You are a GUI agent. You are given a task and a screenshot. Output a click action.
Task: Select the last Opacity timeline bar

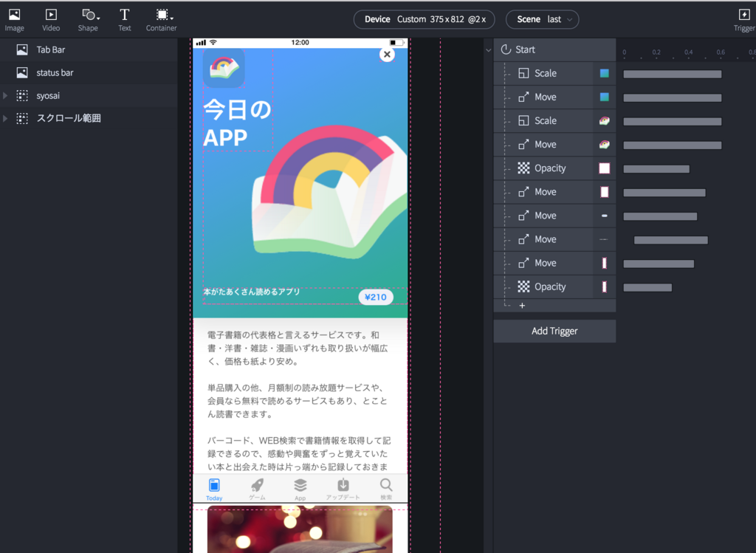click(647, 287)
